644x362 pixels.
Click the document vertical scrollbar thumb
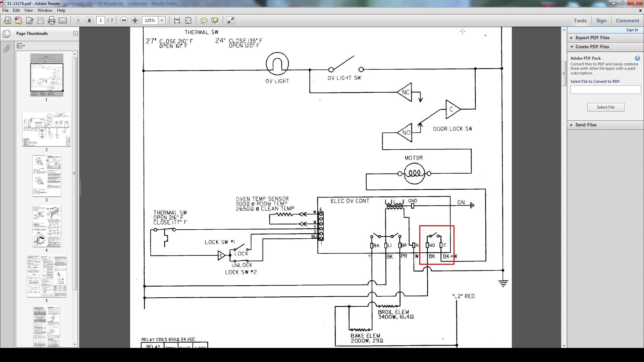tap(564, 73)
